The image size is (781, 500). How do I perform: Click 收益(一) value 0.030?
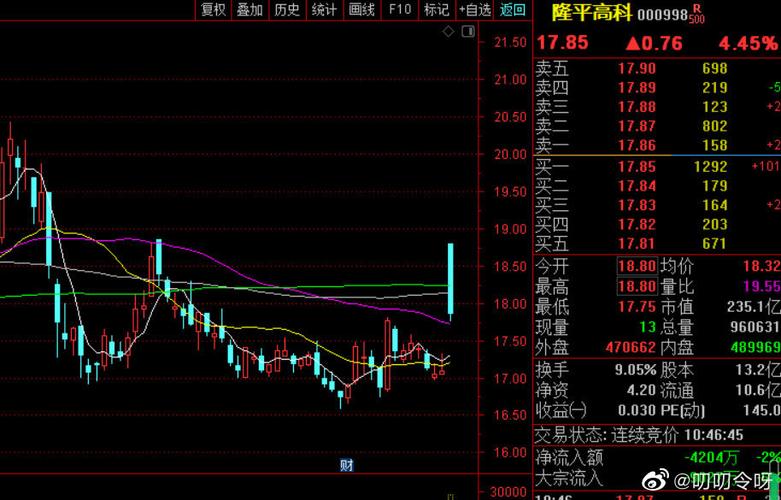click(637, 410)
